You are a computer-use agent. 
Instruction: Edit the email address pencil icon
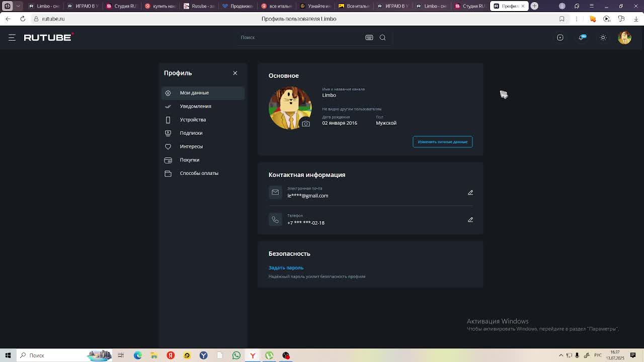(470, 193)
